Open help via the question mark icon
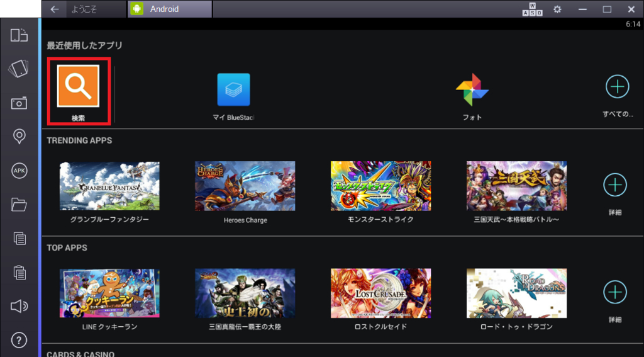The image size is (644, 357). pyautogui.click(x=19, y=340)
